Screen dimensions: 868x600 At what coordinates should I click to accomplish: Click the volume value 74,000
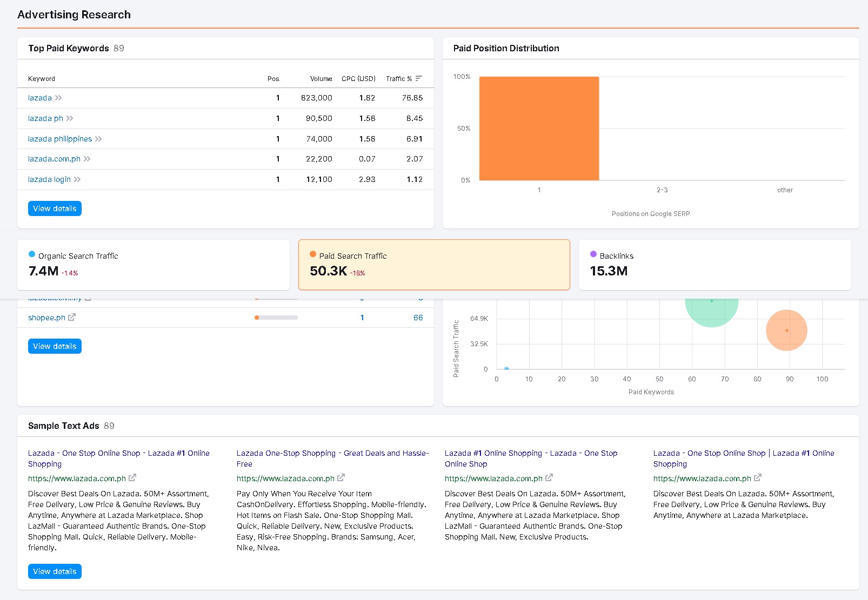pos(319,139)
